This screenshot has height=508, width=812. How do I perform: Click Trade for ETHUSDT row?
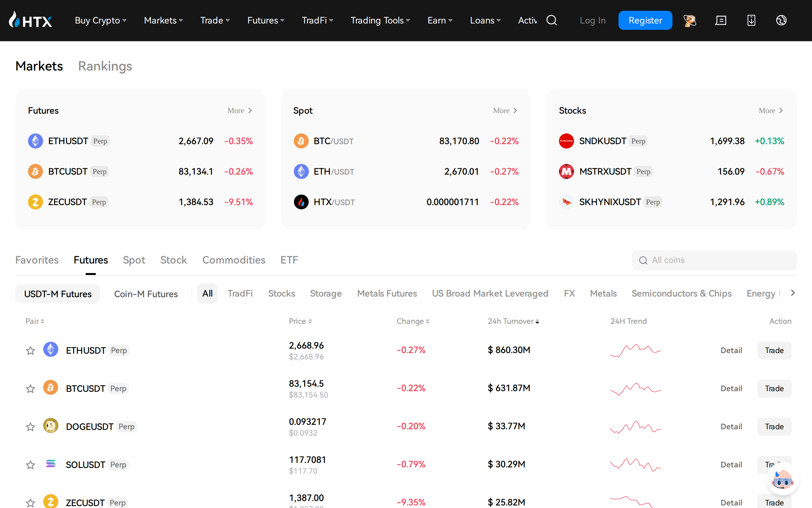[774, 351]
